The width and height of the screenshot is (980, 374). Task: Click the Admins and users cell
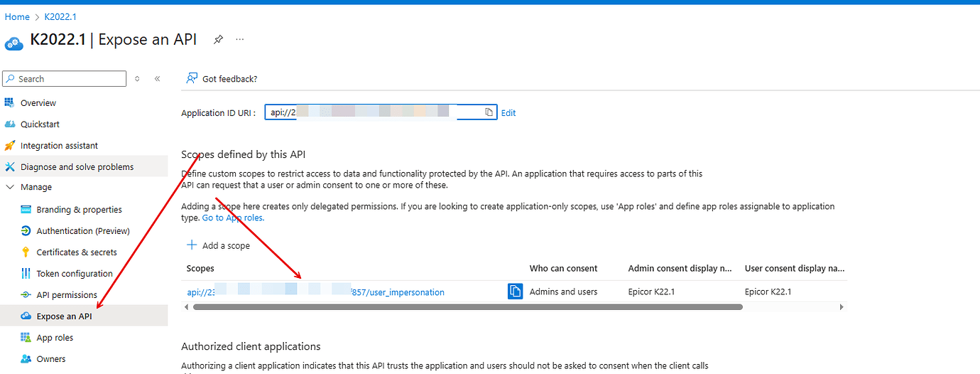click(x=563, y=292)
